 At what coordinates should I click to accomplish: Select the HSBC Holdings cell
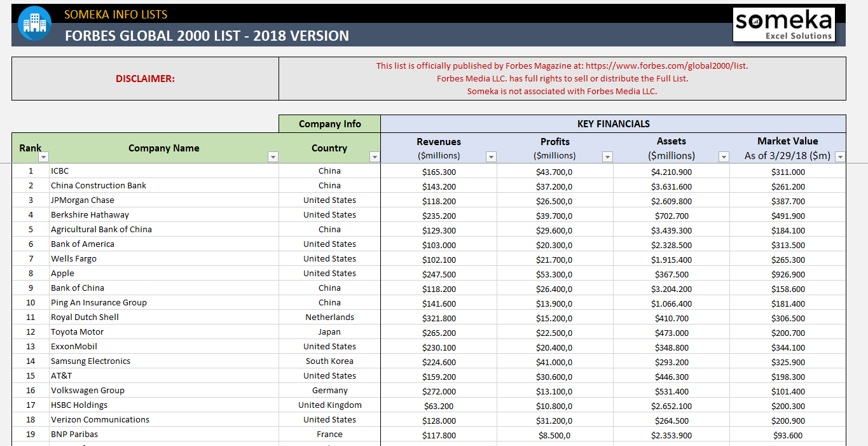[x=164, y=405]
